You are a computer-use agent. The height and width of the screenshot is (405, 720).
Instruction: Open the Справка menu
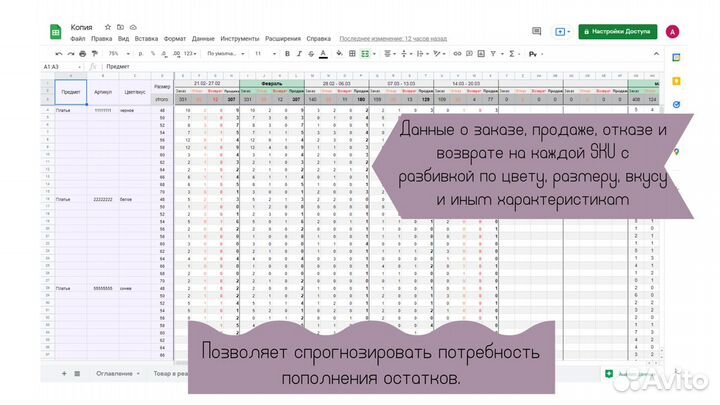coord(319,39)
